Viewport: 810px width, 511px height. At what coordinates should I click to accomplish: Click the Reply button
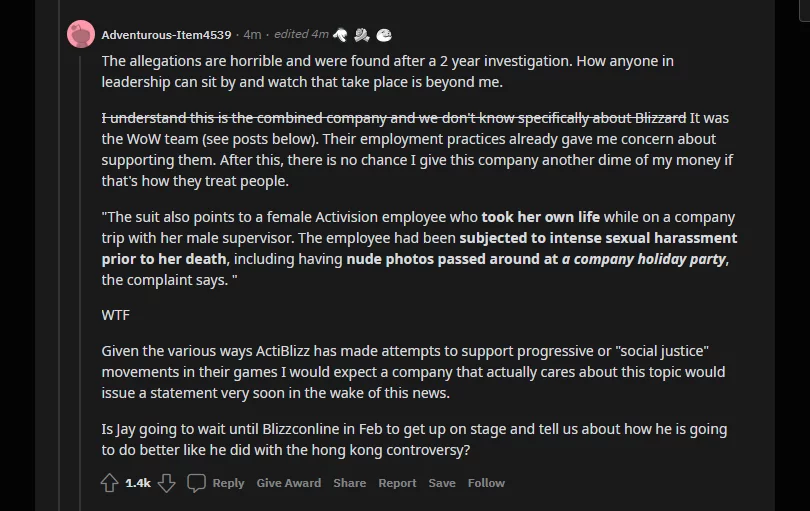[228, 483]
